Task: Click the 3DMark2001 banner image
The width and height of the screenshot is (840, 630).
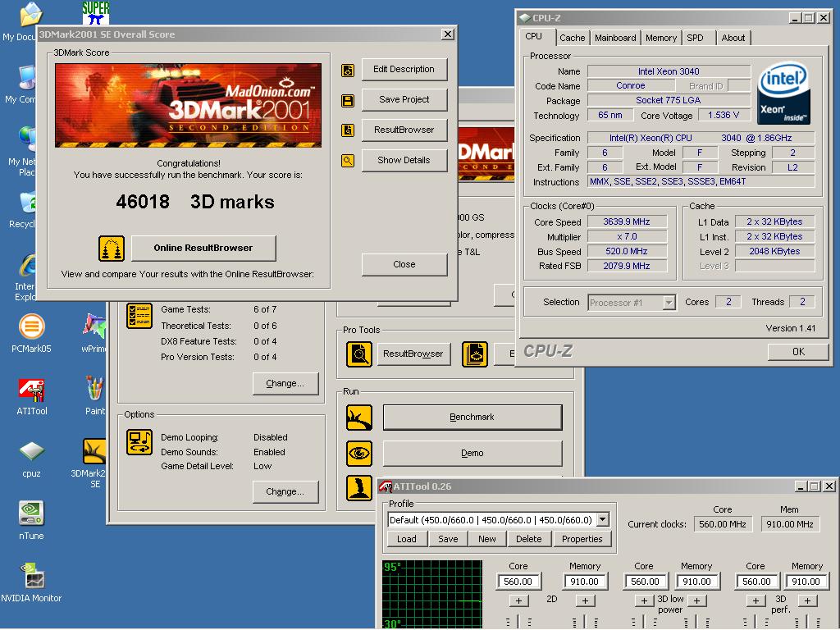Action: click(x=188, y=106)
